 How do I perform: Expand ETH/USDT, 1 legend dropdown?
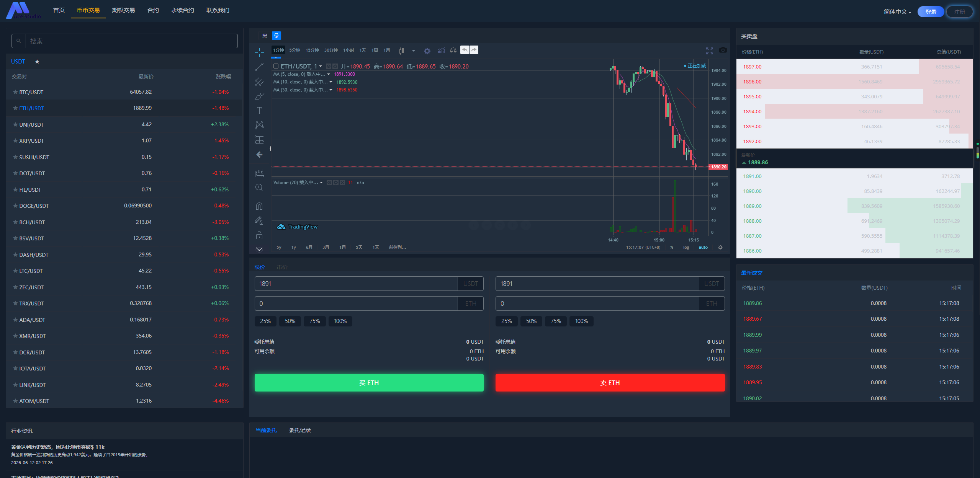[x=321, y=66]
